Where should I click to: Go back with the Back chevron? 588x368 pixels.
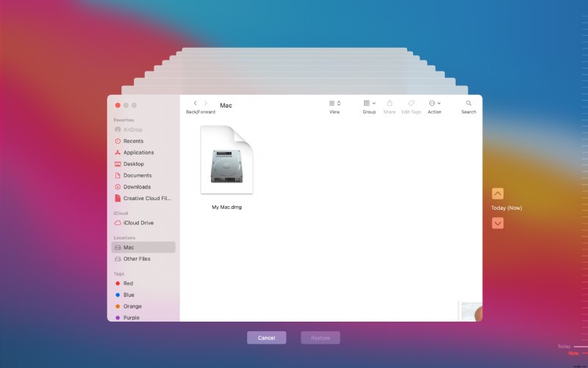coord(195,103)
